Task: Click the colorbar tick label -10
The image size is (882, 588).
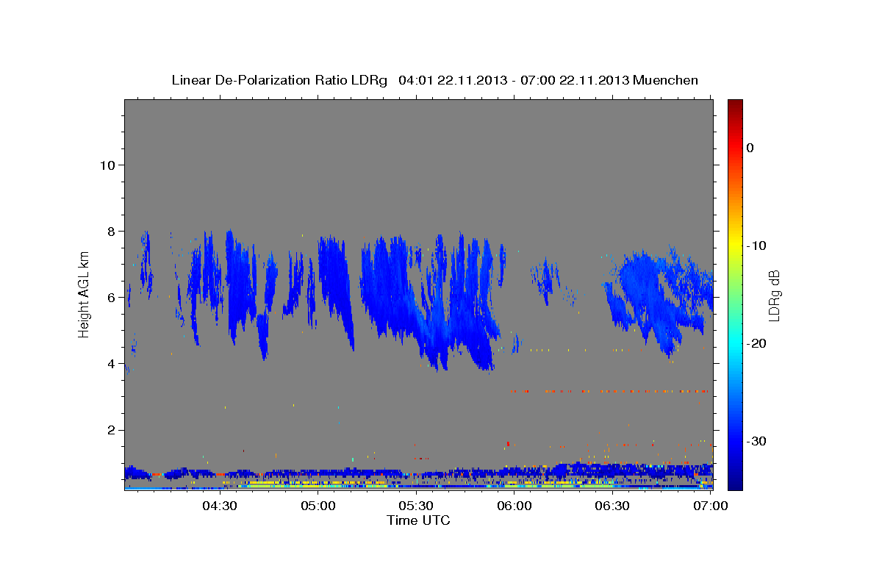Action: click(757, 245)
